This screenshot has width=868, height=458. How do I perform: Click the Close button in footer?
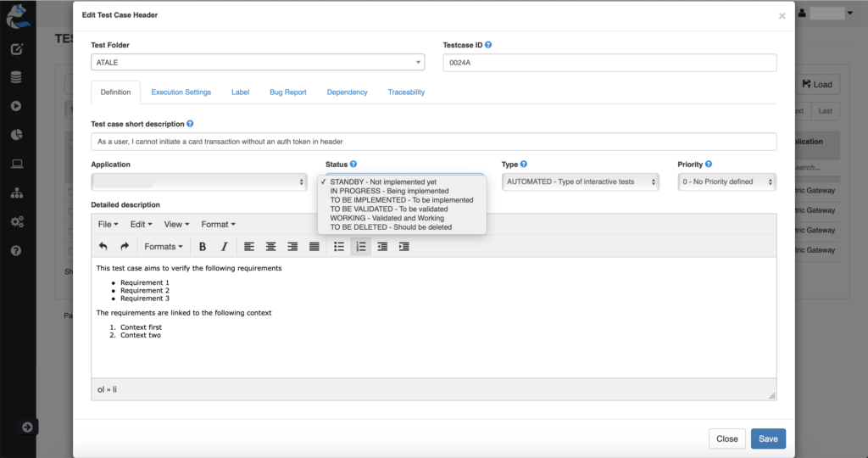(726, 438)
